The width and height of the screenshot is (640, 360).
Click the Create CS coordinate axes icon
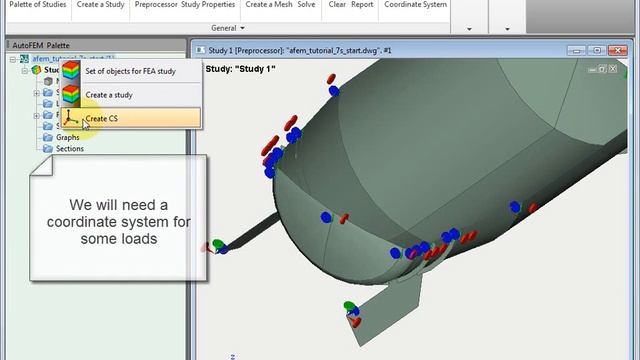(71, 118)
